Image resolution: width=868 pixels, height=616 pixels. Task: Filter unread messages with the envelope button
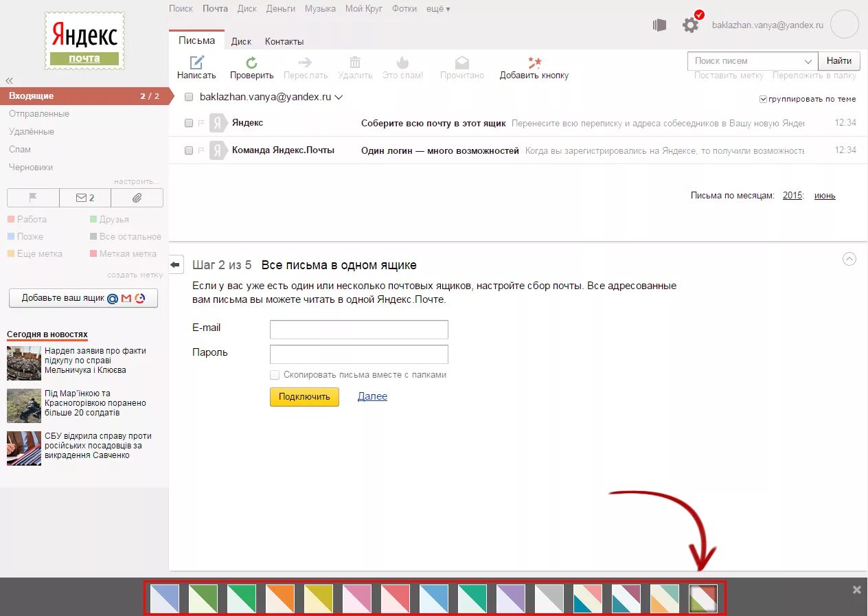pos(85,198)
